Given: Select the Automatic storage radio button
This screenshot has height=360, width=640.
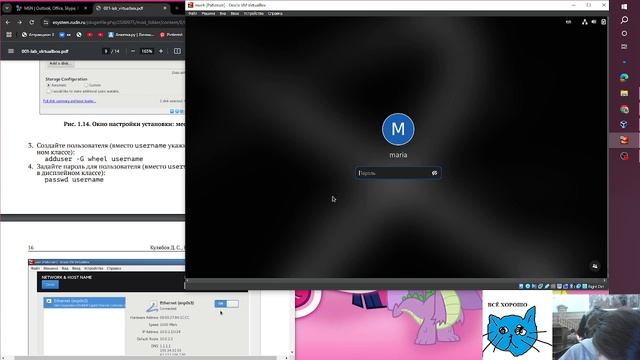Looking at the screenshot, I should coord(48,85).
